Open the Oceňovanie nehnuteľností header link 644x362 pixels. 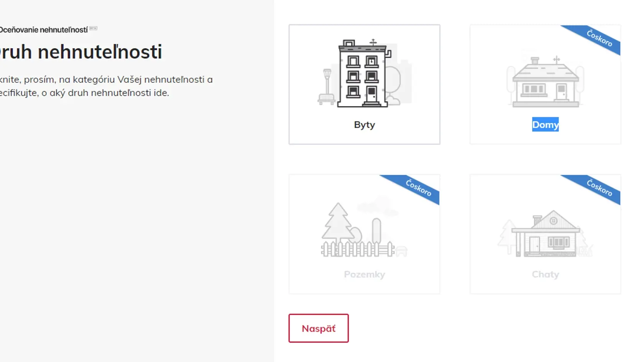(x=43, y=30)
